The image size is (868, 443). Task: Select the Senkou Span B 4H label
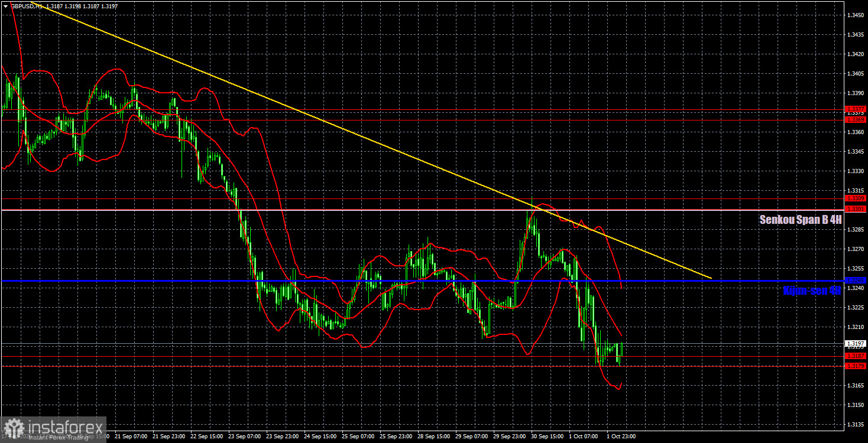click(800, 220)
